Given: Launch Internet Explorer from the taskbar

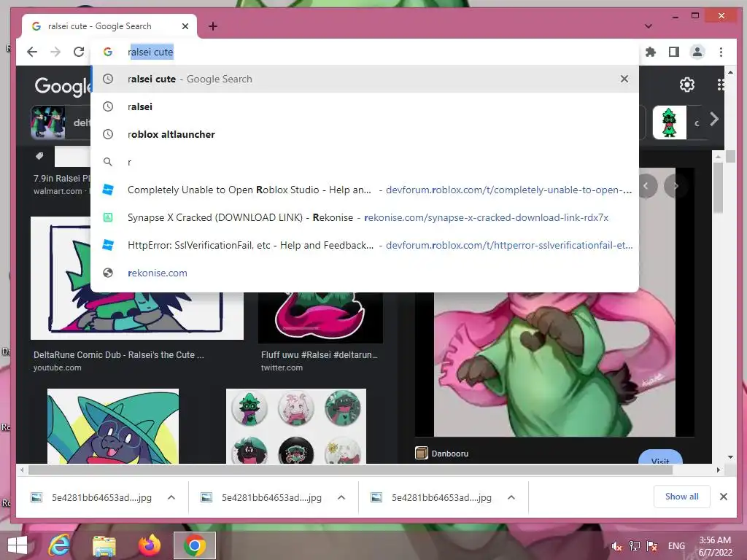Looking at the screenshot, I should 59,545.
